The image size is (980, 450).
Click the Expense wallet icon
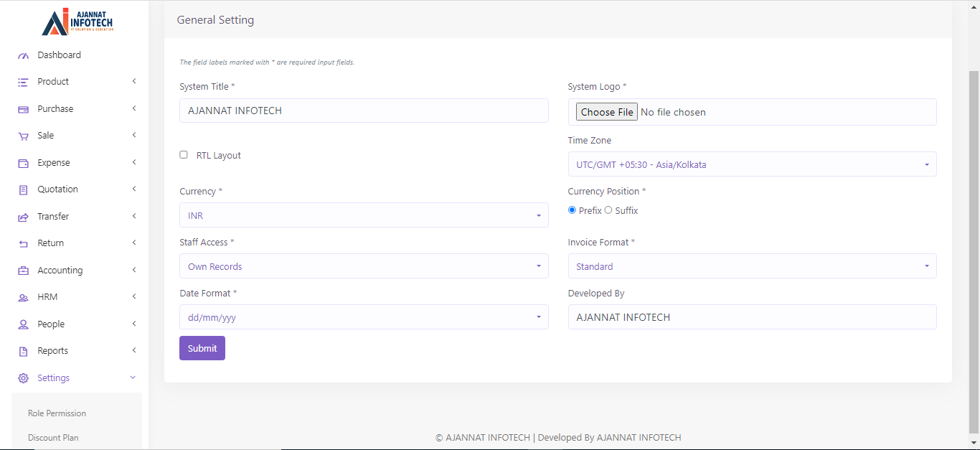click(x=23, y=163)
